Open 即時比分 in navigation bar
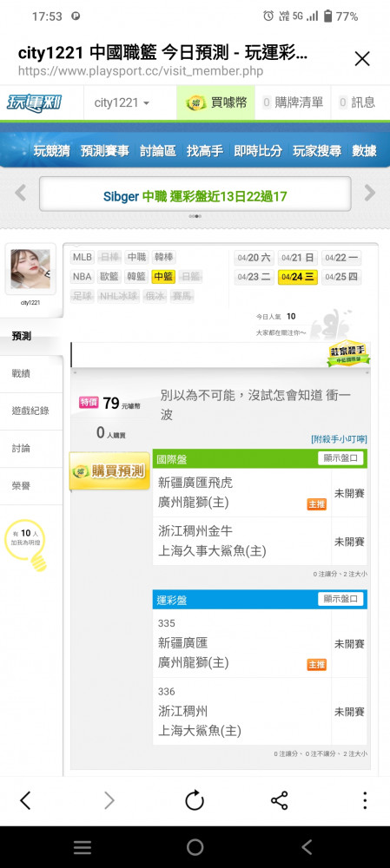 coord(258,150)
